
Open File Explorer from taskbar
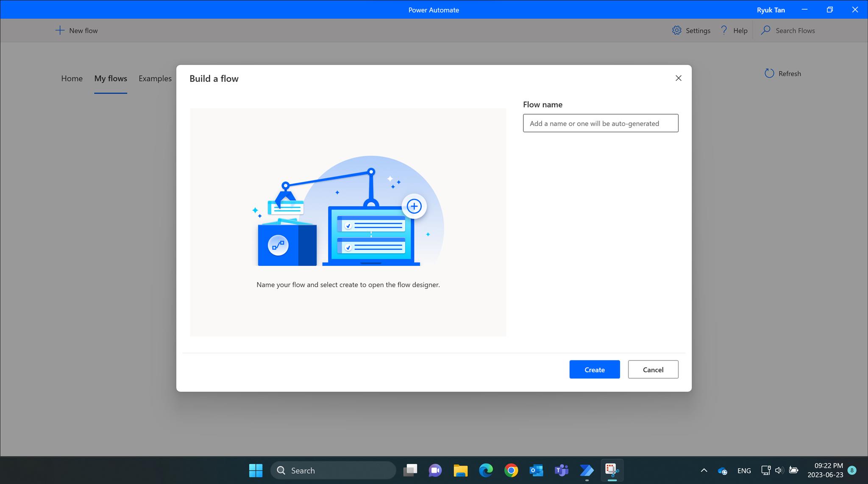coord(461,470)
